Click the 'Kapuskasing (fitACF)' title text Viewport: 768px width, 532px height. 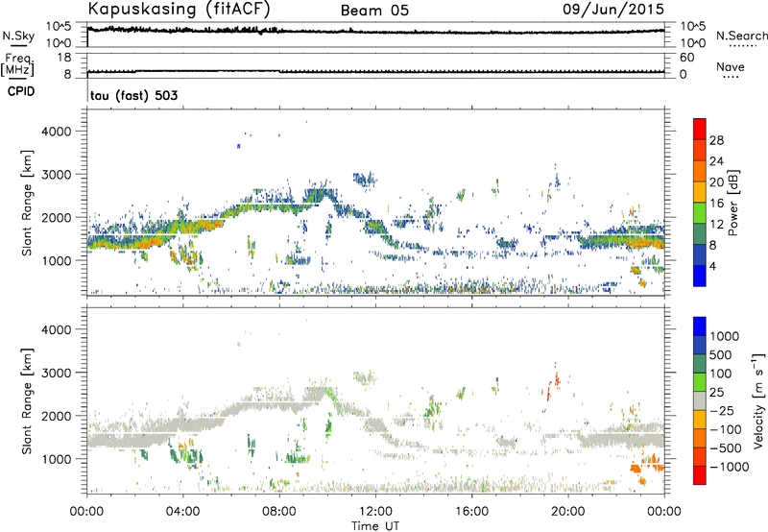coord(179,10)
